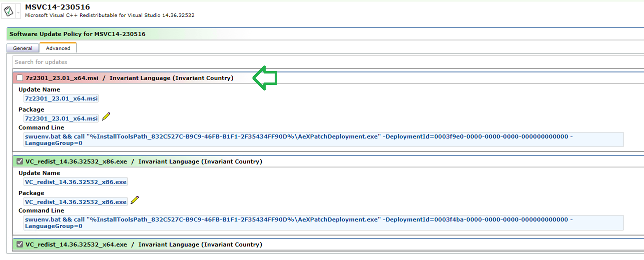Select the 7z2301_23.01_x64.msi header row title

[129, 78]
